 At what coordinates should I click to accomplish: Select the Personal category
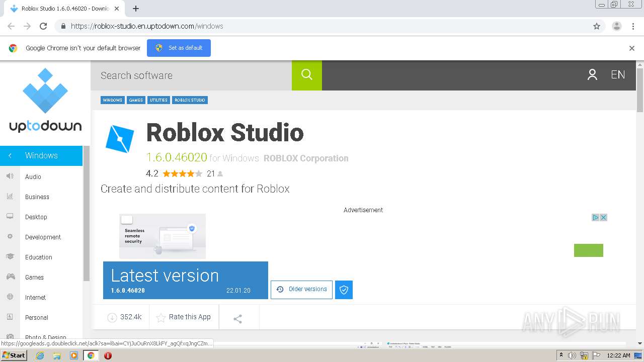tap(37, 317)
